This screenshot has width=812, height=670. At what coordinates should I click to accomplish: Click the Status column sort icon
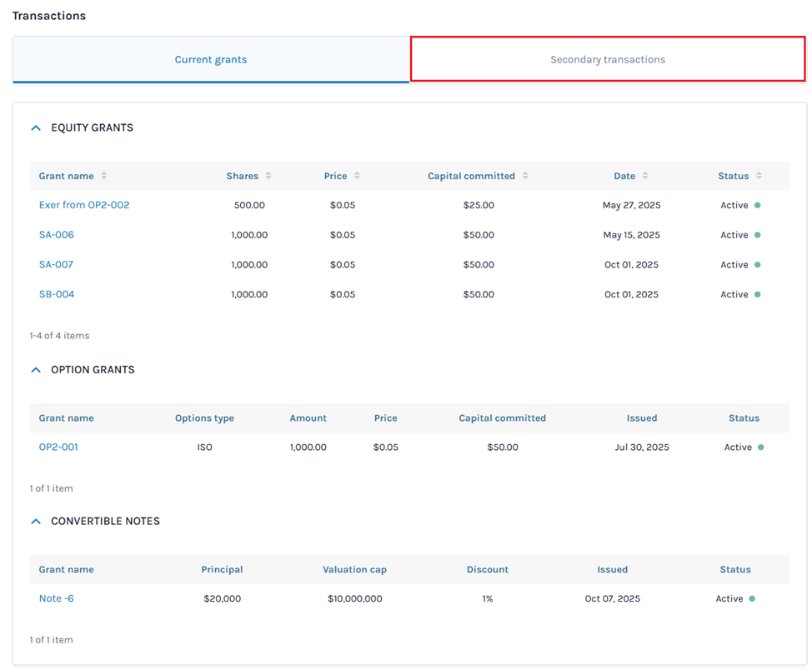pyautogui.click(x=759, y=176)
